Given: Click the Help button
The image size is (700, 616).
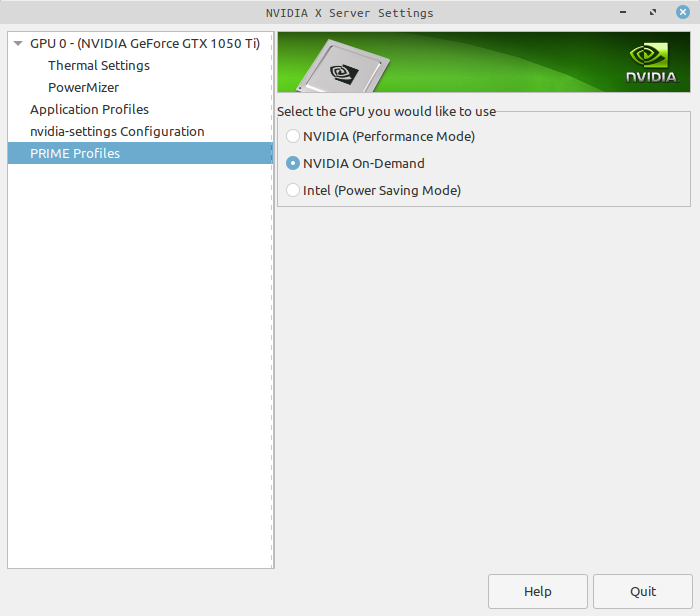Looking at the screenshot, I should (x=538, y=591).
